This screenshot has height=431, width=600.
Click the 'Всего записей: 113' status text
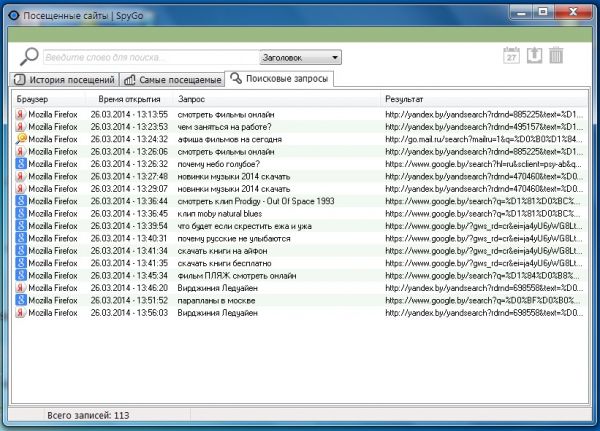tap(88, 415)
